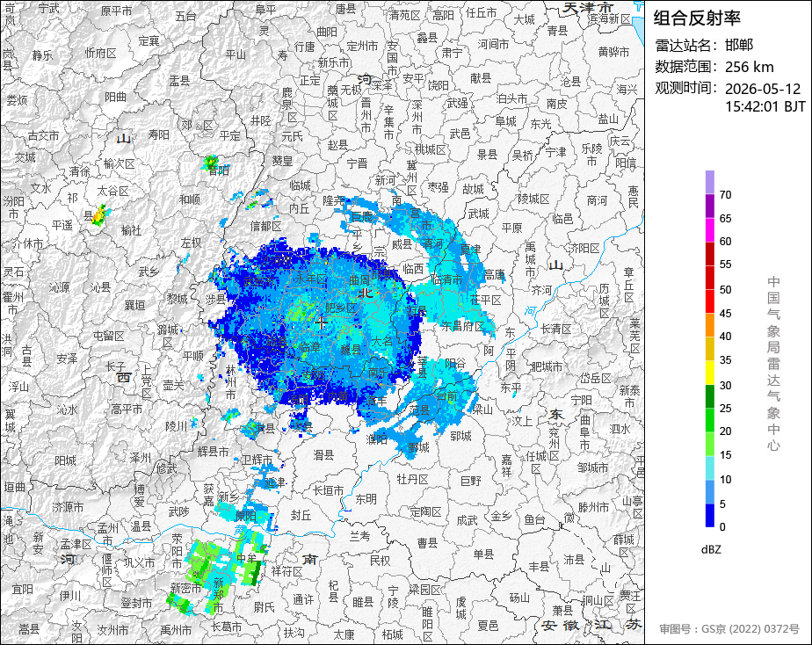The height and width of the screenshot is (645, 812).
Task: Click the 茌平区 map label
Action: click(x=486, y=301)
